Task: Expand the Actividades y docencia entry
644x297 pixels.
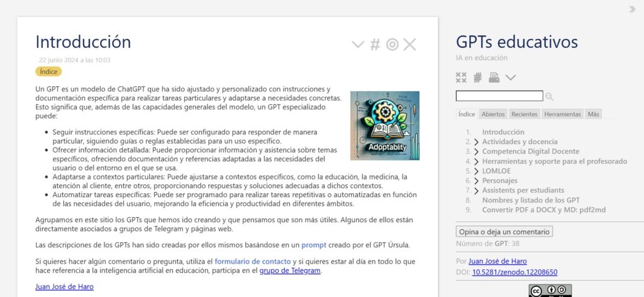Action: 477,142
